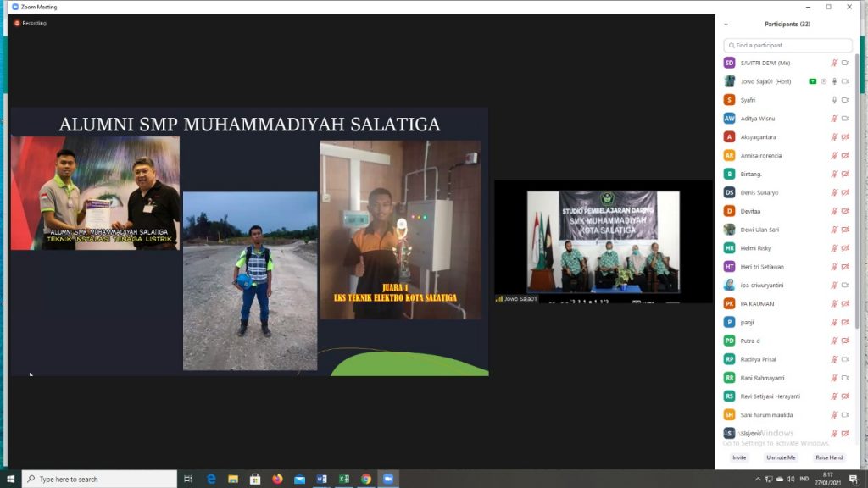This screenshot has width=868, height=488.
Task: Select participant Jowo Saja01 (Host) in the list
Action: pyautogui.click(x=787, y=81)
